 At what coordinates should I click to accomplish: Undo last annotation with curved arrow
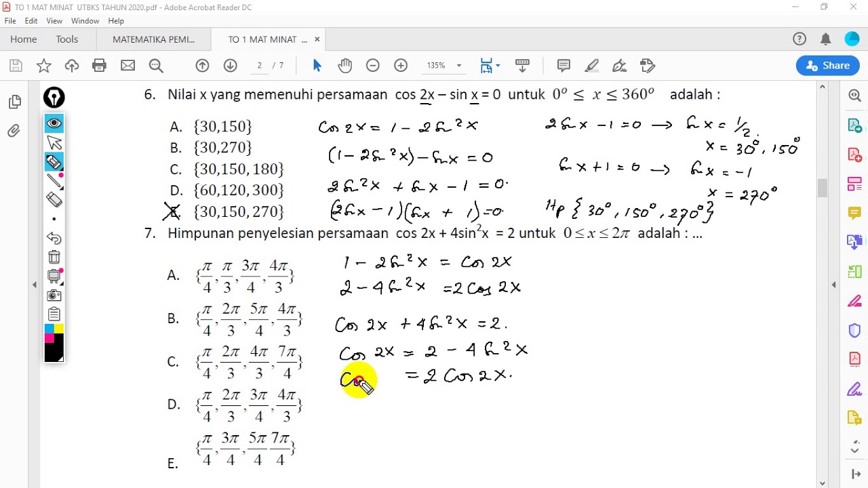click(x=54, y=238)
